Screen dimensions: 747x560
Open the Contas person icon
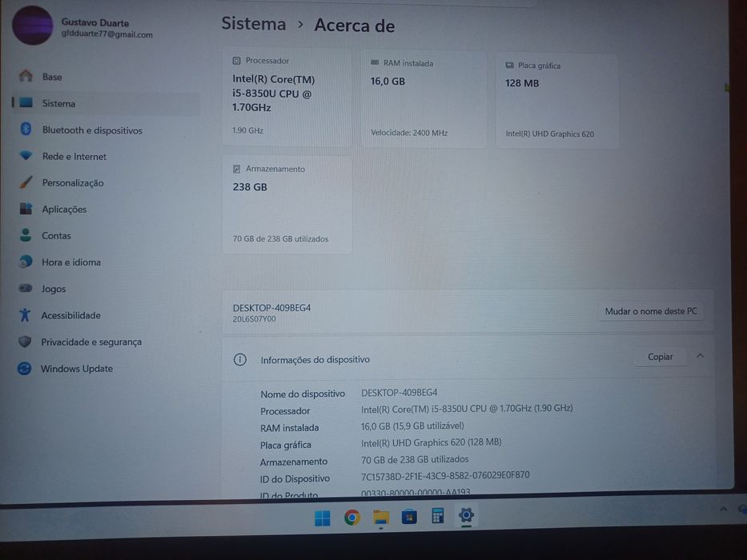(26, 234)
